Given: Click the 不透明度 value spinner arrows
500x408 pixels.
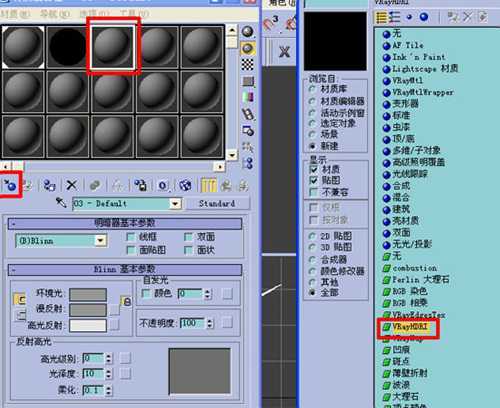Looking at the screenshot, I should pyautogui.click(x=210, y=323).
